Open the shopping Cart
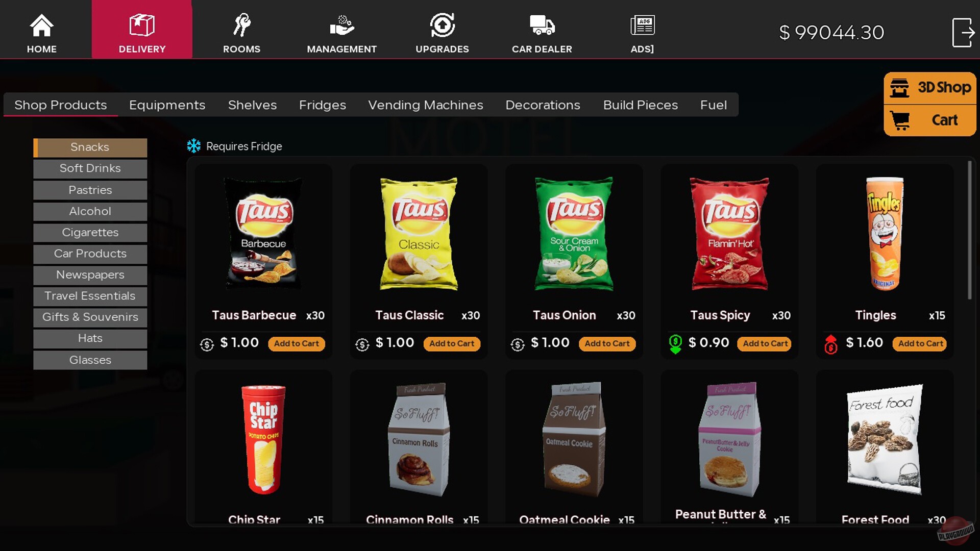This screenshot has height=551, width=980. pyautogui.click(x=930, y=120)
